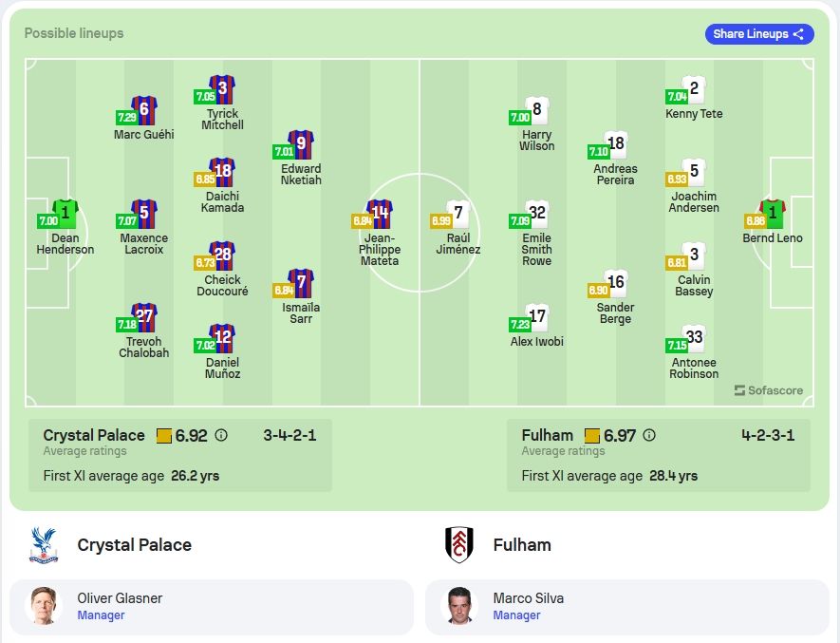Image resolution: width=840 pixels, height=643 pixels.
Task: Select Bernd Leno's goalkeeper shirt icon
Action: click(773, 214)
